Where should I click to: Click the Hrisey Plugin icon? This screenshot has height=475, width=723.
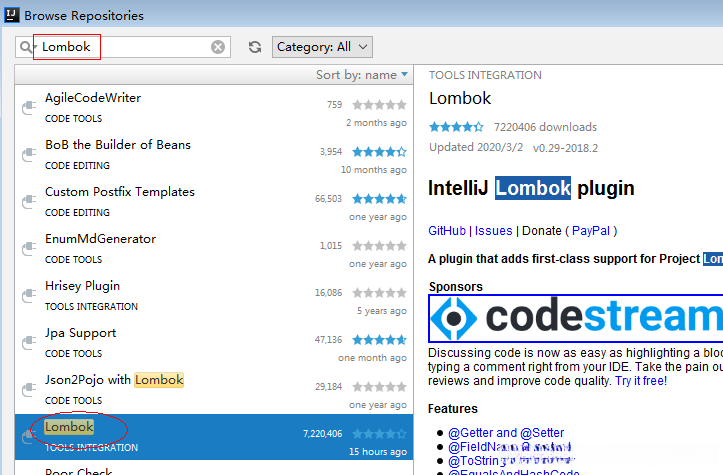29,296
